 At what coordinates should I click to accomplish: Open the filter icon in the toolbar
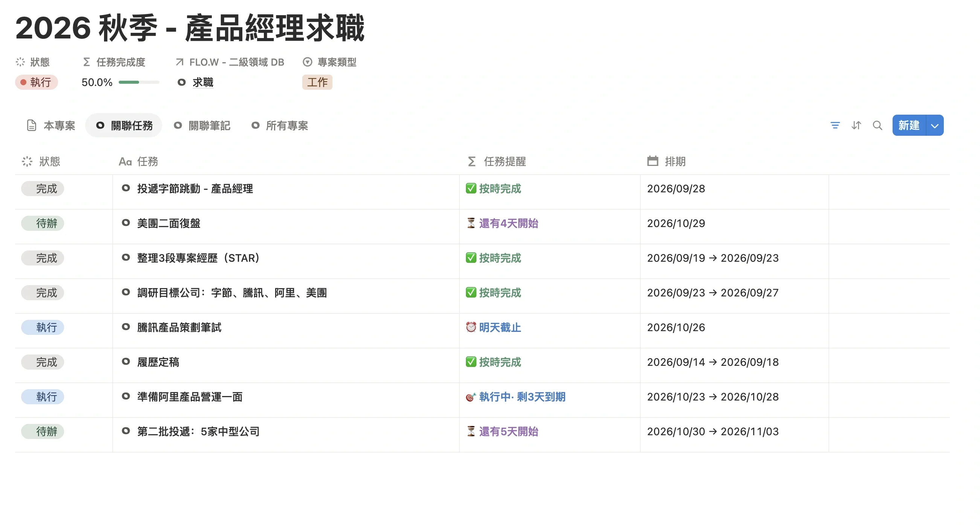(x=835, y=125)
